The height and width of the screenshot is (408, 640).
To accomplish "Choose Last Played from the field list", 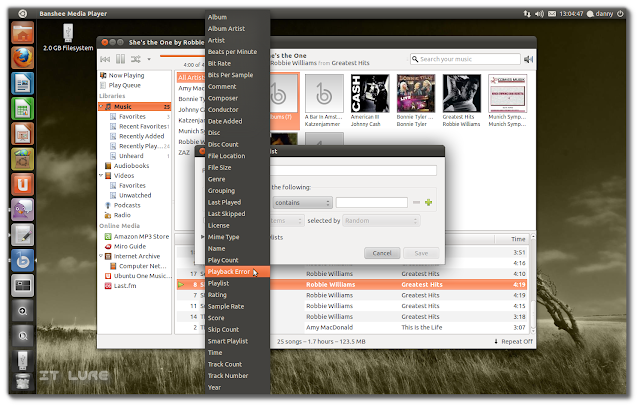I will 237,202.
